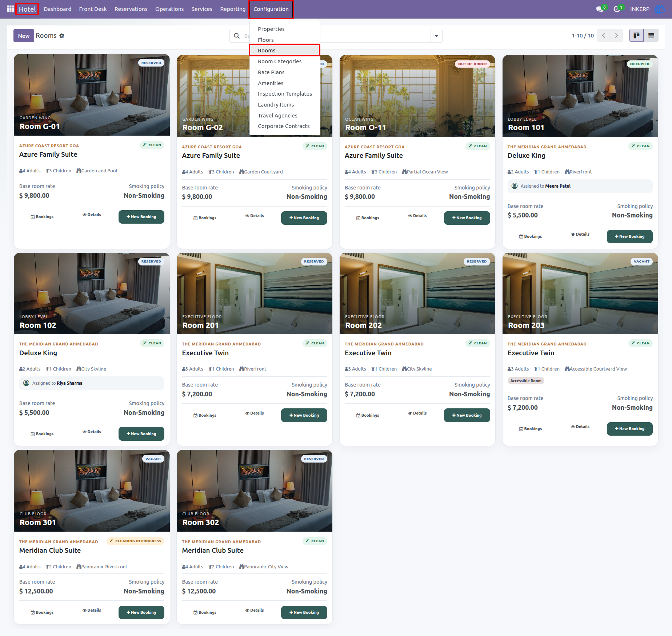Open the Reporting menu

(x=233, y=9)
